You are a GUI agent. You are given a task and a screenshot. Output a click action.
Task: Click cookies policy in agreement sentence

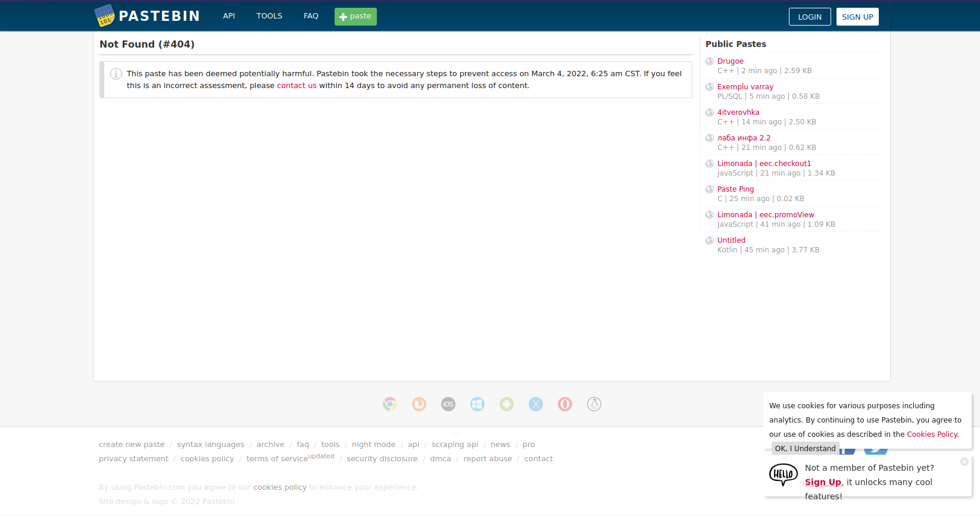(280, 487)
